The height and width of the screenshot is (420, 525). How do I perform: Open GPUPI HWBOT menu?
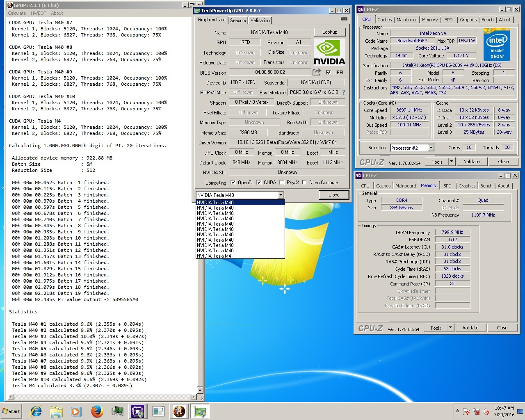(39, 13)
